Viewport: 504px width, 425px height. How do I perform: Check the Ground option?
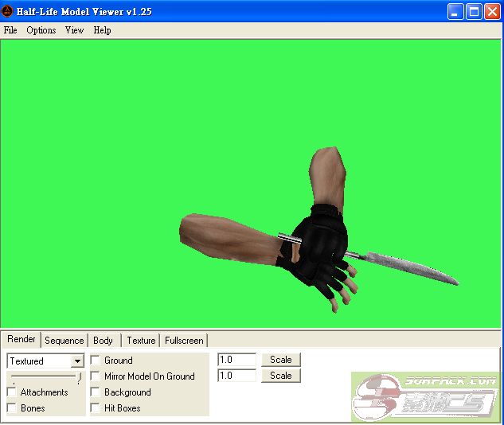coord(96,361)
